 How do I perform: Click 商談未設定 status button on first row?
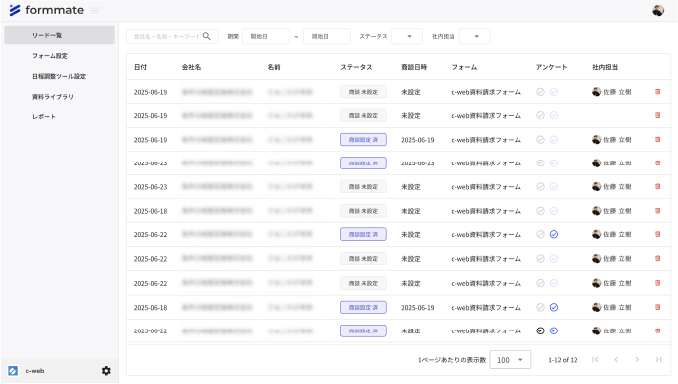(x=363, y=92)
